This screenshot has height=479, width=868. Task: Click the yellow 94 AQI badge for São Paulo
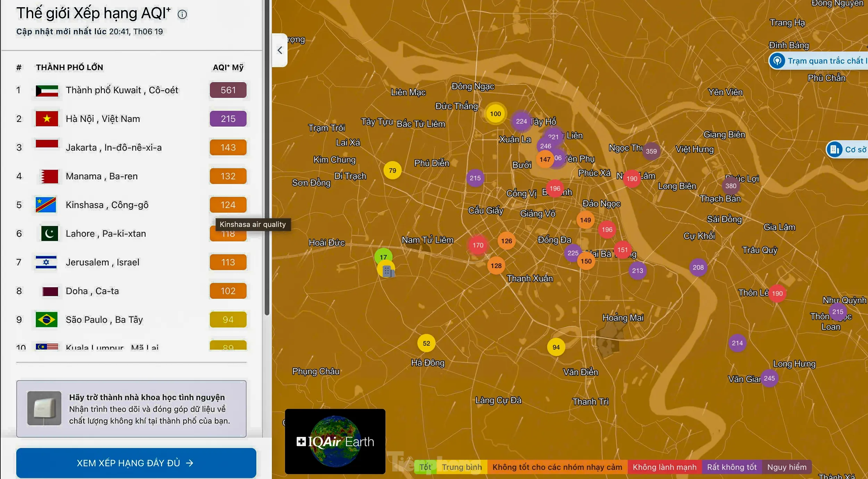click(228, 320)
